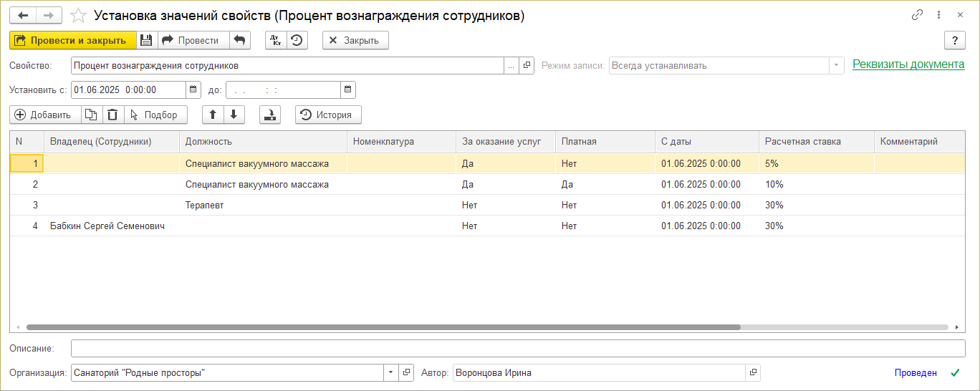The image size is (980, 391).
Task: Click the copy row icon
Action: tap(91, 115)
